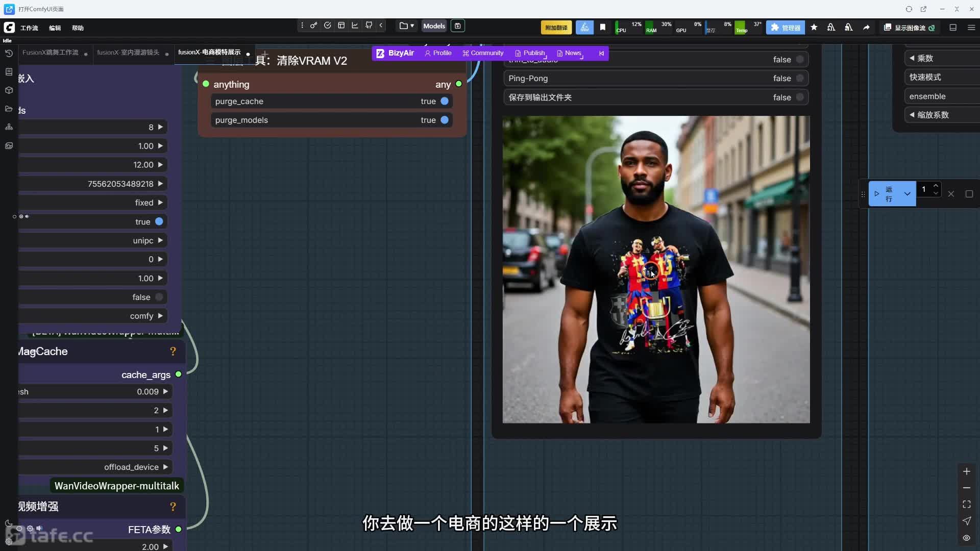Toggle the bottom panel layout icon
Viewport: 980px width, 551px height.
point(953,28)
